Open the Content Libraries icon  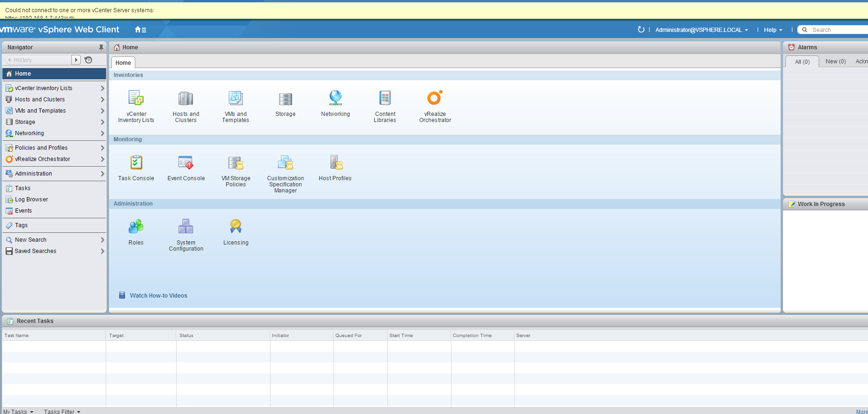pyautogui.click(x=385, y=98)
